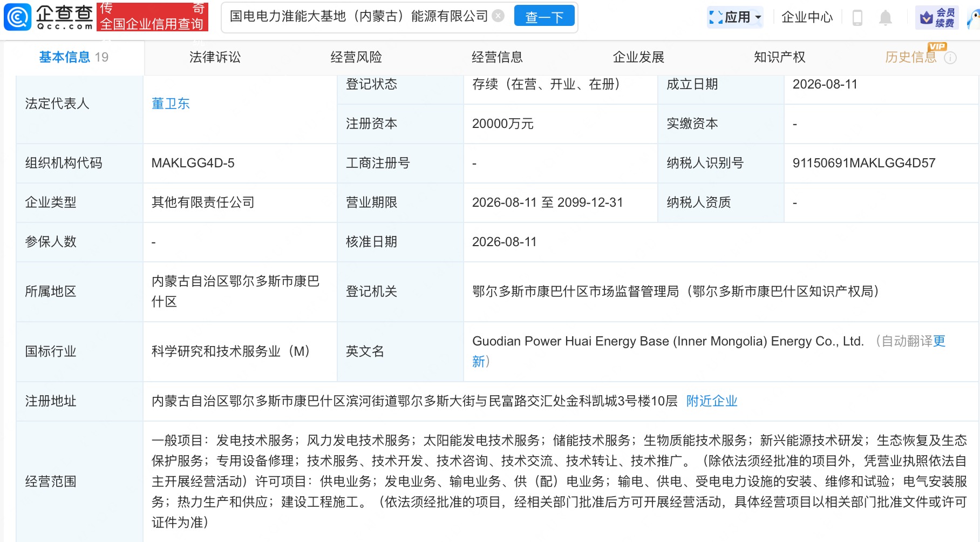This screenshot has width=980, height=542.
Task: Click the 纳税人识别号 label cell
Action: coord(721,163)
